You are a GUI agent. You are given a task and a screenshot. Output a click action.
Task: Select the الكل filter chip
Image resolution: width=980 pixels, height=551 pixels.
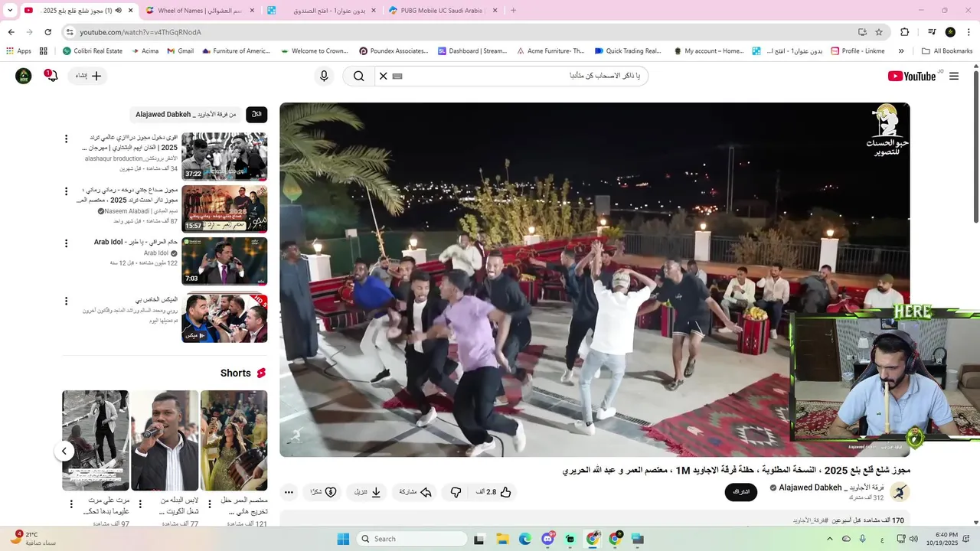[x=256, y=114]
